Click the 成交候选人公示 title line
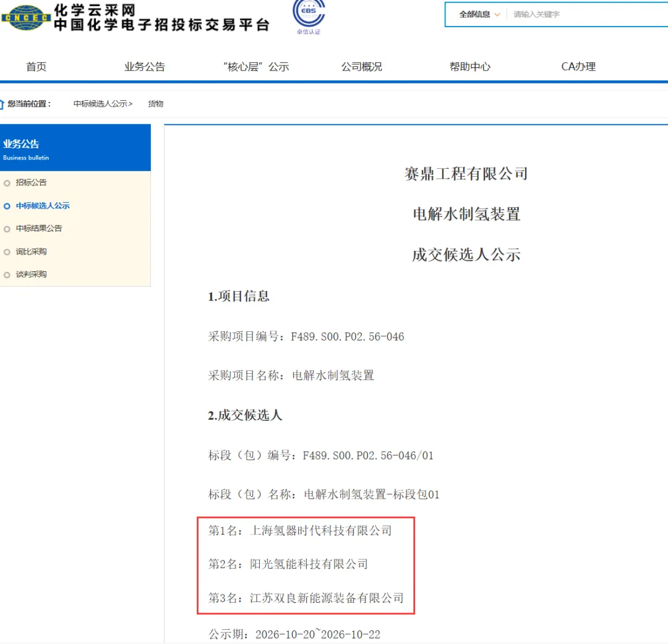 tap(466, 255)
